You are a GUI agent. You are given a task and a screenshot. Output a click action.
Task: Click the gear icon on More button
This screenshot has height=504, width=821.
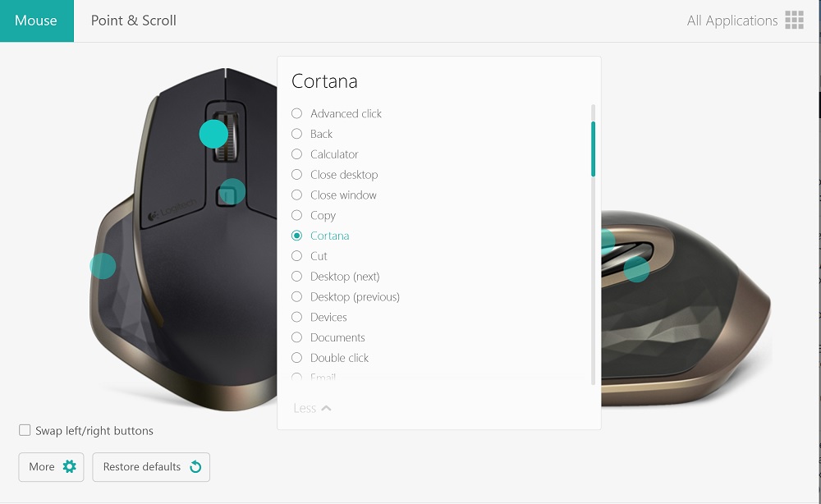[x=70, y=466]
